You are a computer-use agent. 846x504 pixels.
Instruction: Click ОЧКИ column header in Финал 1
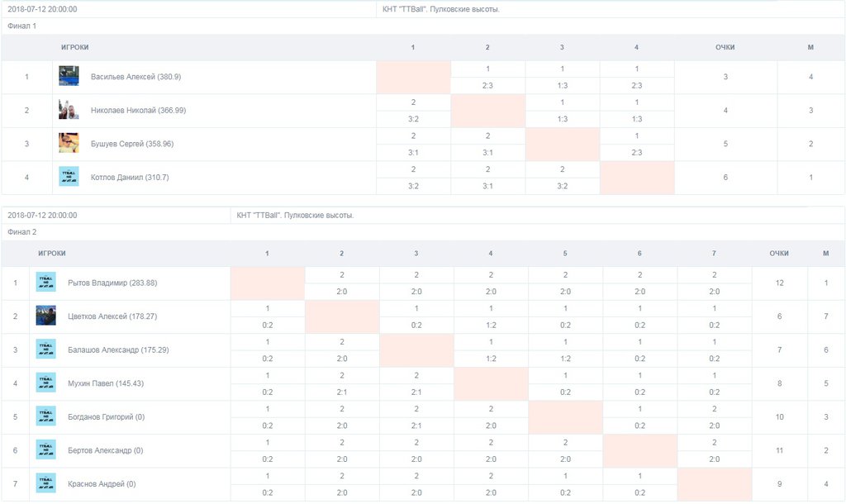point(725,47)
